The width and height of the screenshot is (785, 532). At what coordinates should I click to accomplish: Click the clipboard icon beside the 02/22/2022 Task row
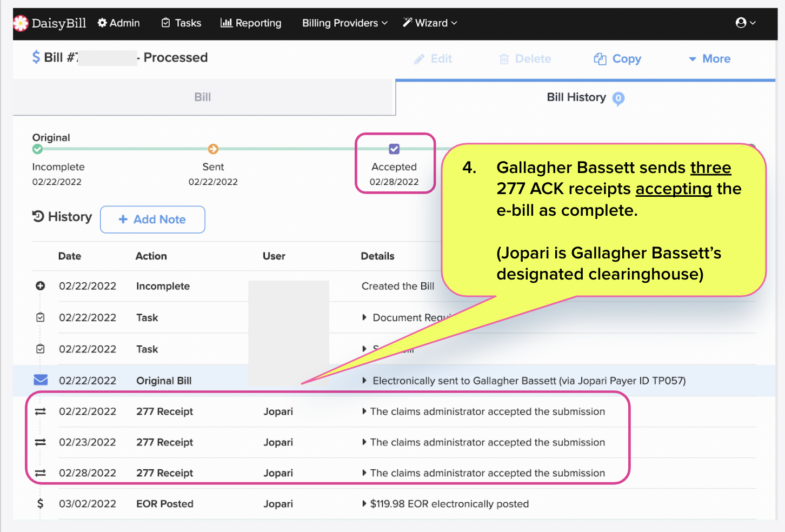coord(40,317)
